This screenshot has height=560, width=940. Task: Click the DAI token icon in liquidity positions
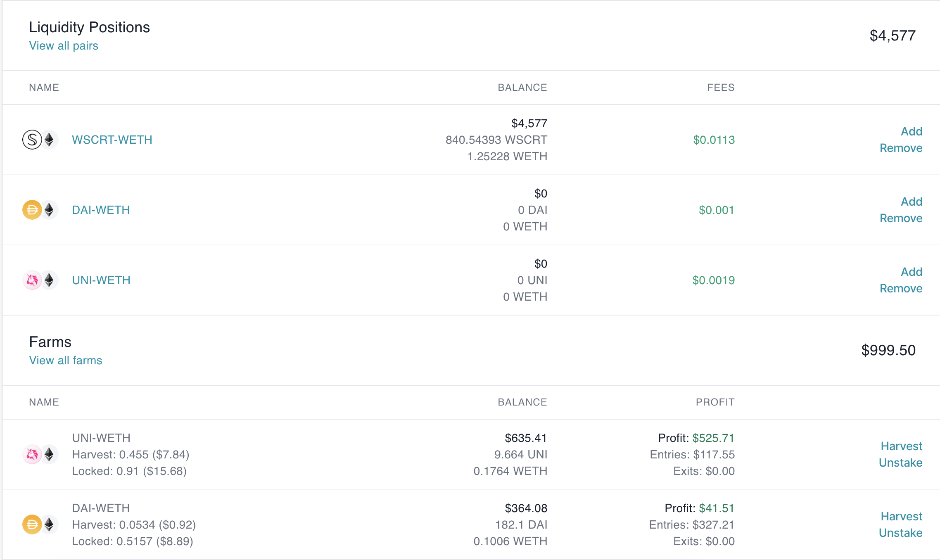(x=32, y=210)
